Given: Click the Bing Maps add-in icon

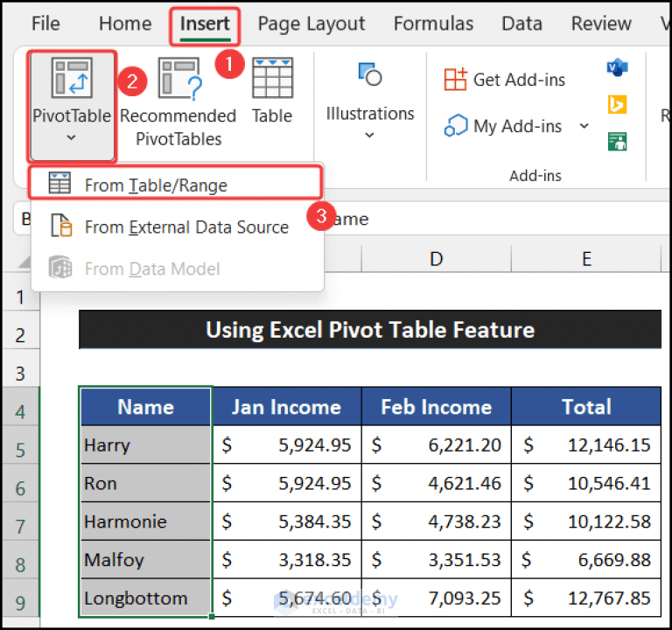Looking at the screenshot, I should (617, 104).
